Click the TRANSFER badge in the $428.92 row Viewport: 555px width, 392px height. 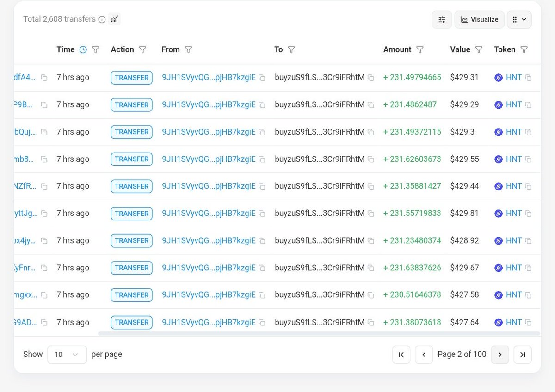click(x=132, y=241)
